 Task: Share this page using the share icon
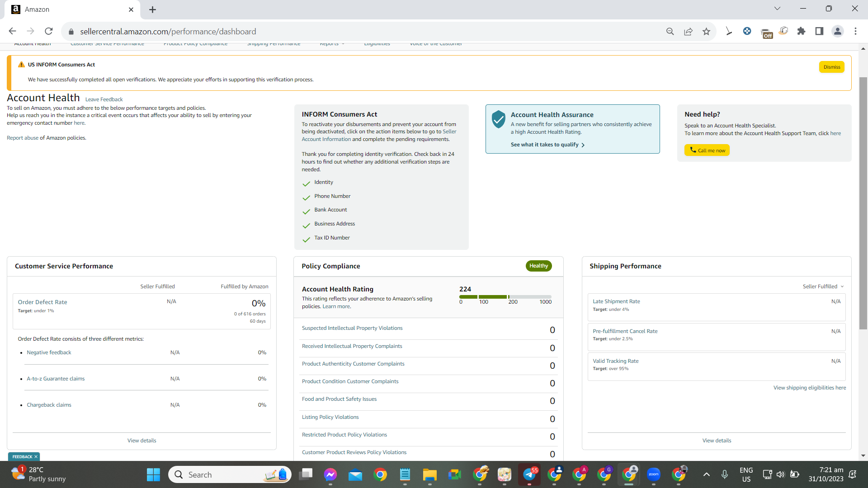688,31
